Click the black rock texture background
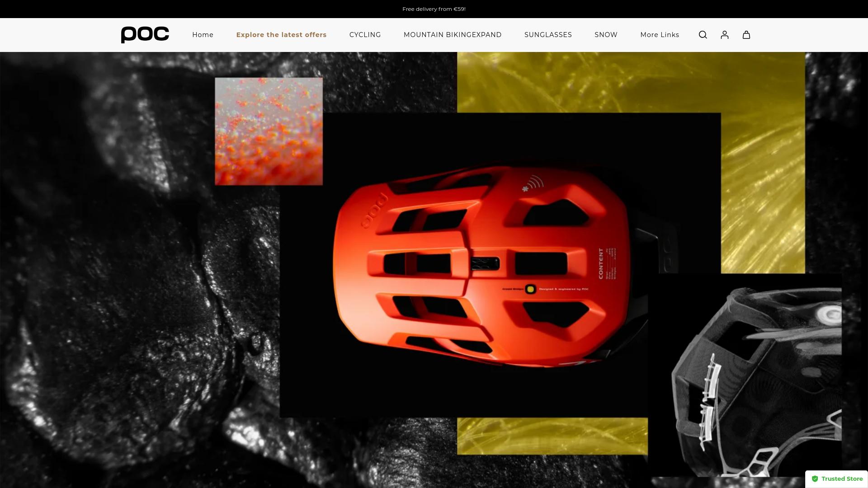 (x=113, y=271)
